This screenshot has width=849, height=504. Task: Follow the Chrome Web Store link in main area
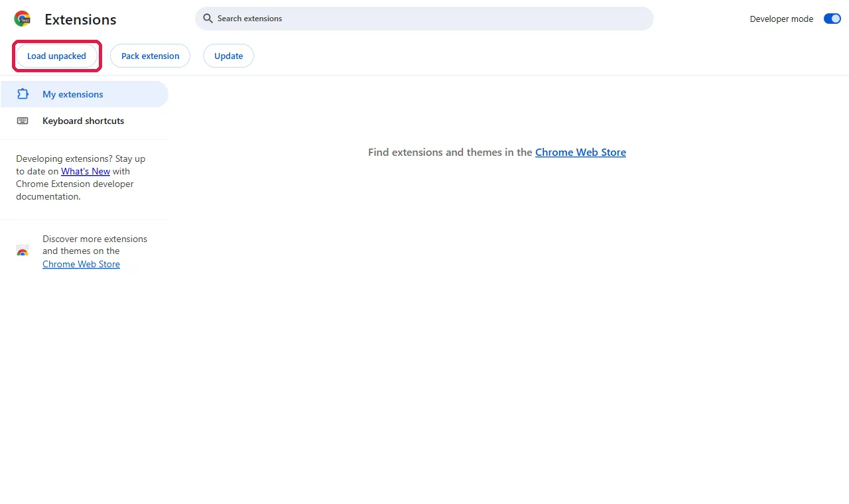[580, 152]
